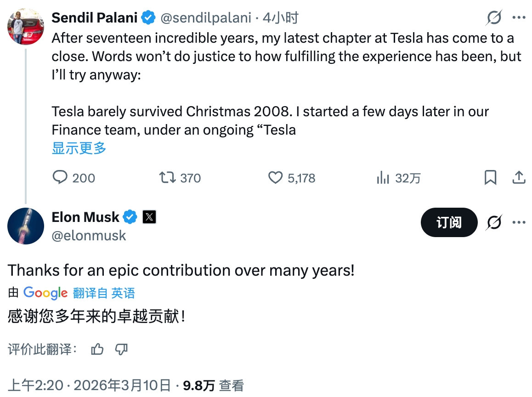532x397 pixels.
Task: Open the more options menu on Sendil Palani's tweet
Action: tap(519, 17)
